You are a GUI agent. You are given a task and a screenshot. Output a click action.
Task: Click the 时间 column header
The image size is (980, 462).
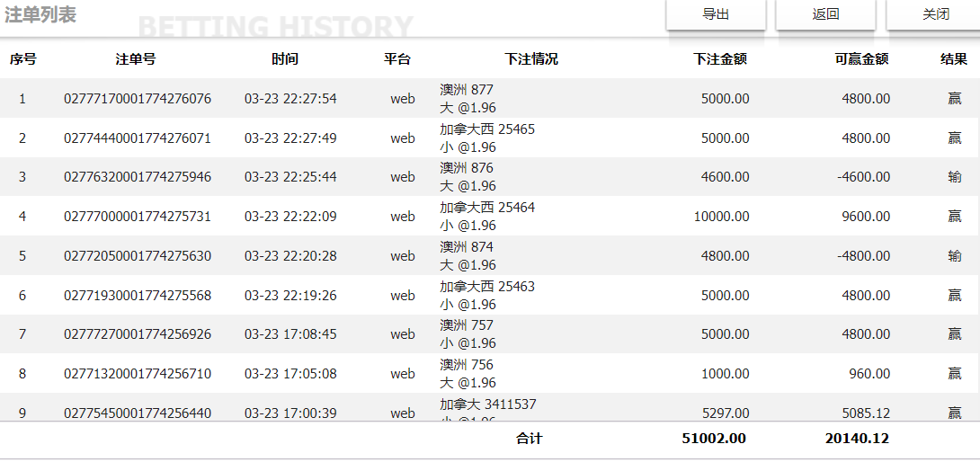coord(285,59)
